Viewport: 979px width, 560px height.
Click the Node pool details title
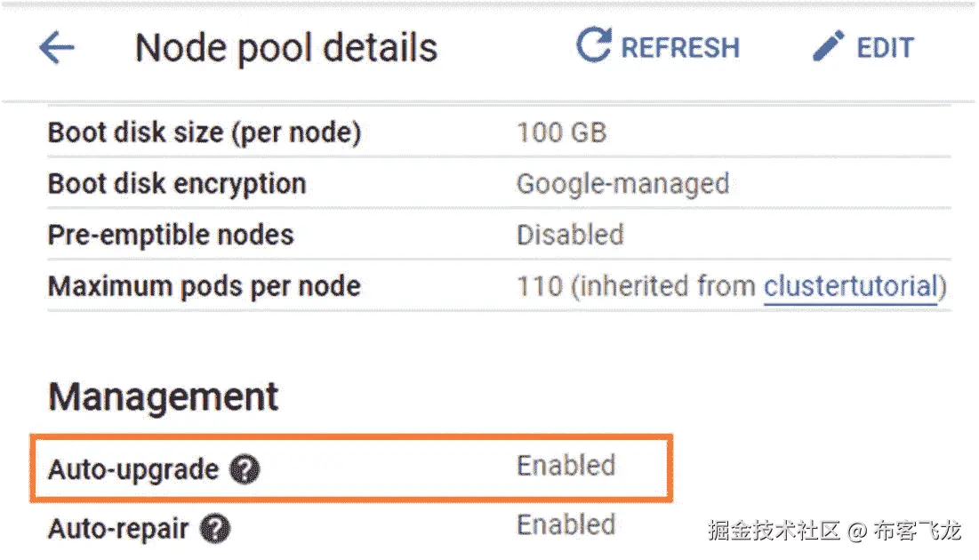[x=286, y=48]
